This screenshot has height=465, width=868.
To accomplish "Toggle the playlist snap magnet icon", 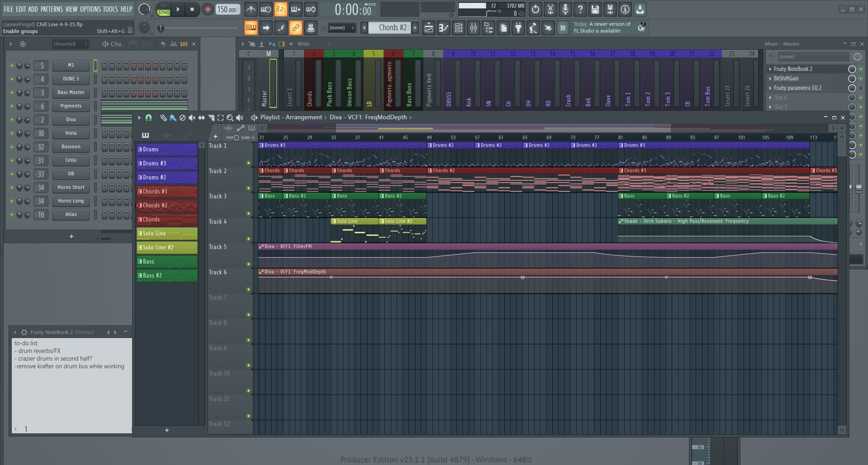I will (x=148, y=117).
